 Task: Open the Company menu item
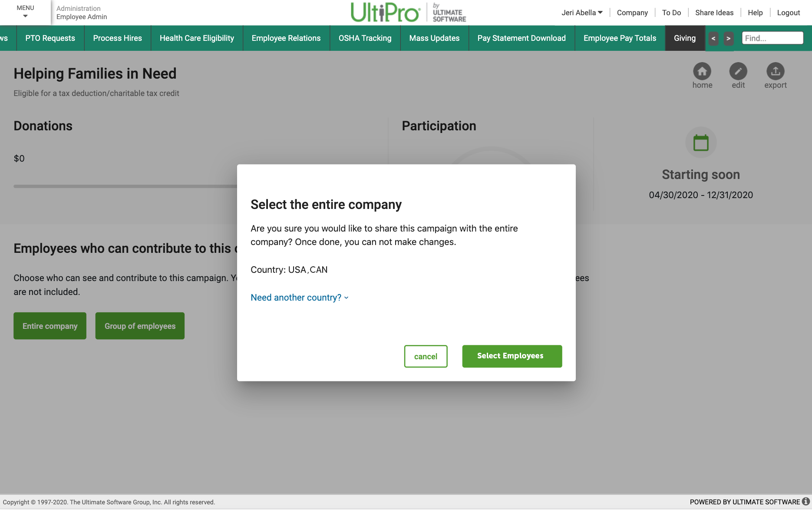(x=632, y=12)
